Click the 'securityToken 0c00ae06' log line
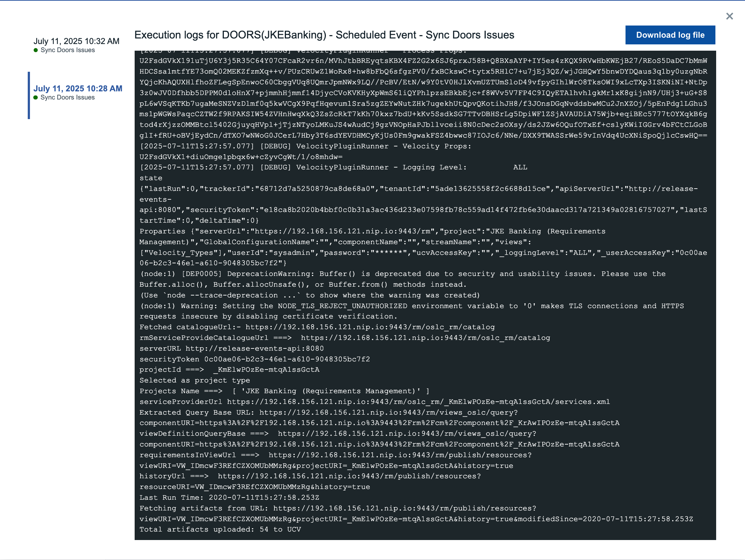Viewport: 745px width, 560px height. tap(254, 359)
